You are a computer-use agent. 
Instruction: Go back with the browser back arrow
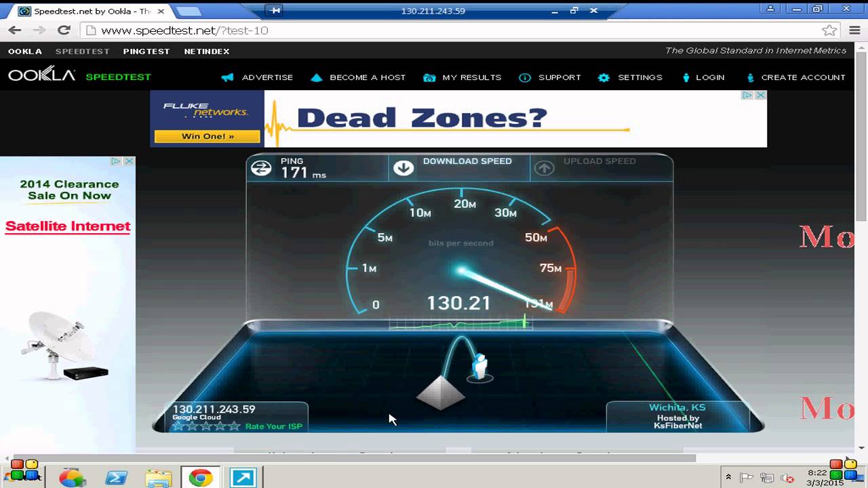(14, 30)
